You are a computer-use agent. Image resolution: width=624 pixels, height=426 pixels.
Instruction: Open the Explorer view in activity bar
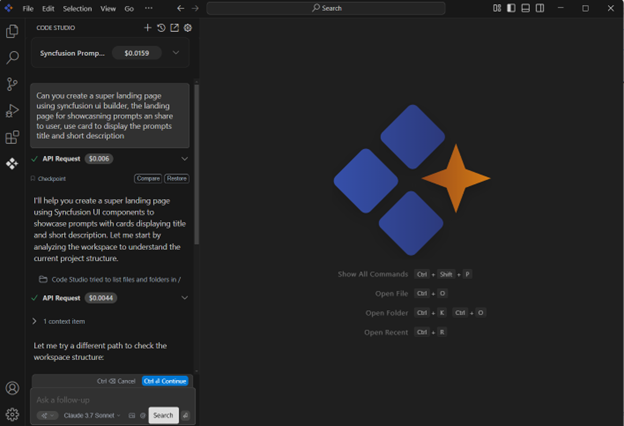pos(12,32)
